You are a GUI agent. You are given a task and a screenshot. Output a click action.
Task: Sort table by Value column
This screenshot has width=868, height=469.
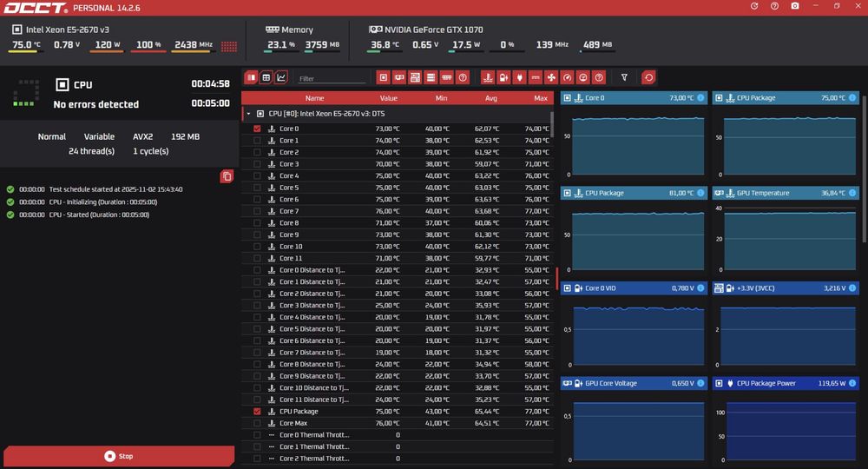click(389, 98)
